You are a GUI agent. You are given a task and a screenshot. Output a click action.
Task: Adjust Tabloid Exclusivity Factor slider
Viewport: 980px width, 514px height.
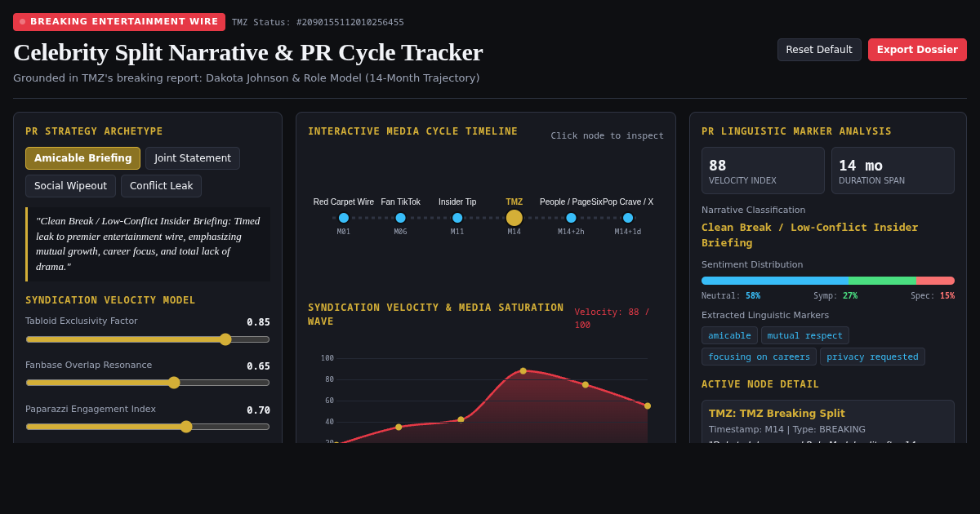pyautogui.click(x=148, y=339)
